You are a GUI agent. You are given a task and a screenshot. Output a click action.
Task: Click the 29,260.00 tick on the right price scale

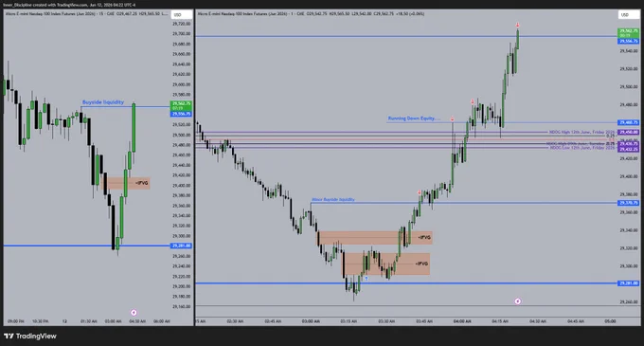[x=629, y=301]
